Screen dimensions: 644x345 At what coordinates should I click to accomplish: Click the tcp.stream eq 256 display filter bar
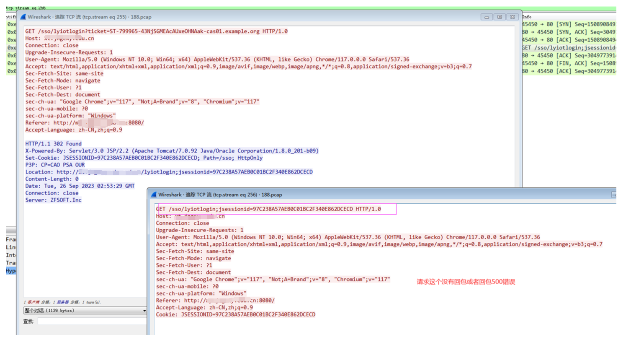[293, 8]
